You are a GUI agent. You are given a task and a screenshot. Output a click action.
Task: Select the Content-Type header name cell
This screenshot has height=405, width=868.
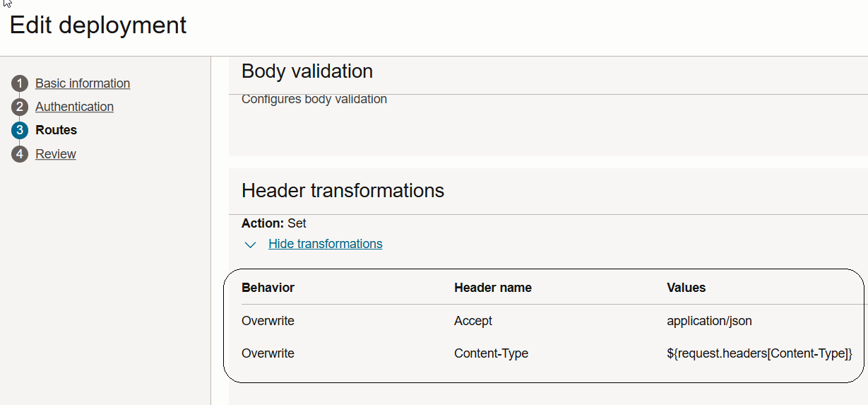coord(491,353)
